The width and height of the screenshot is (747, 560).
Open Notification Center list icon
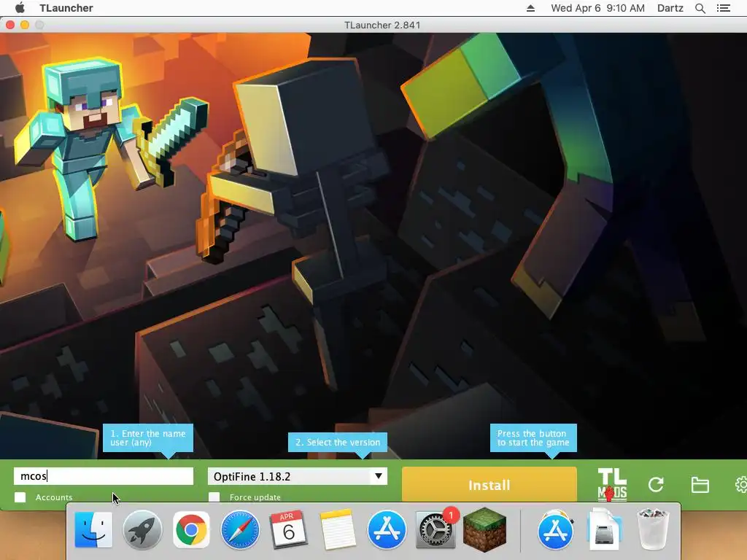tap(723, 8)
